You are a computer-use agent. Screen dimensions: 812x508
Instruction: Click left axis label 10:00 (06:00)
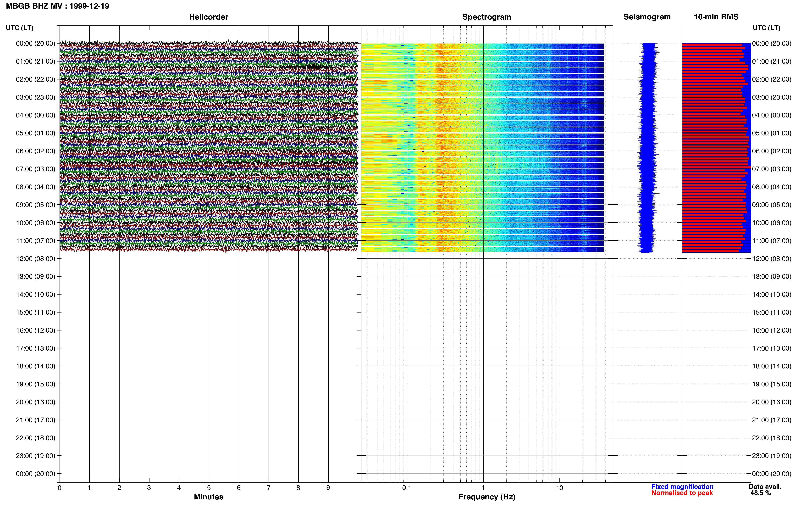click(x=36, y=223)
